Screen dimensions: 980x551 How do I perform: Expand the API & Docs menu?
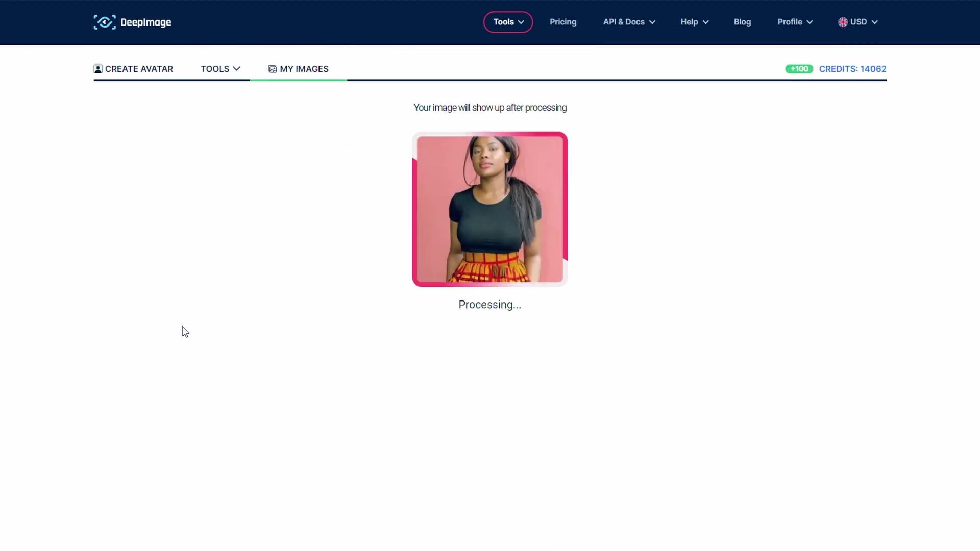point(629,22)
